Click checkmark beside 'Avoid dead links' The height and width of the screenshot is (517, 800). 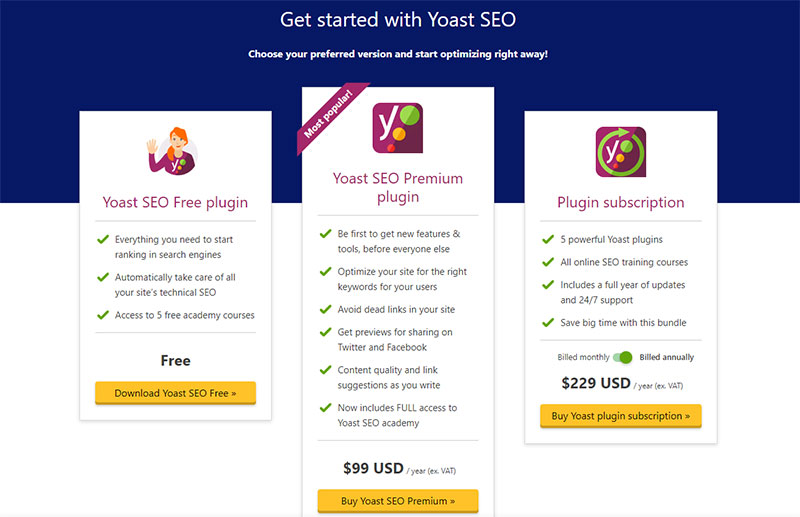coord(325,309)
